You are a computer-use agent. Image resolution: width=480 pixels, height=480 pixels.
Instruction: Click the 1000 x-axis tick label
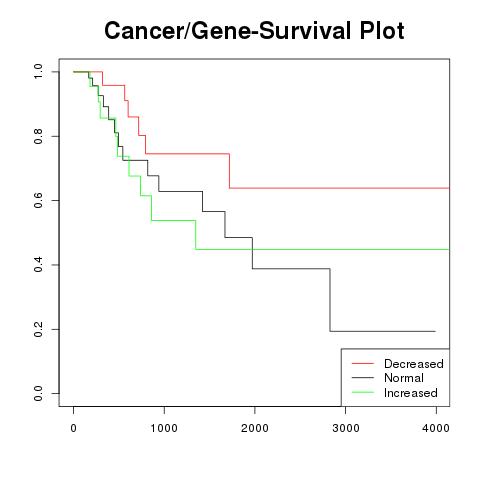[164, 428]
